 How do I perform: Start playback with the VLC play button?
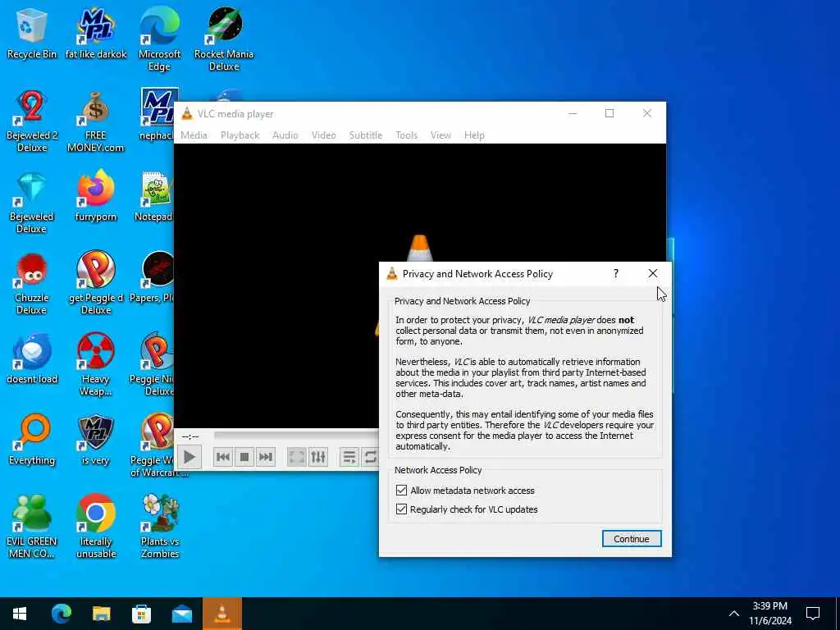click(189, 457)
